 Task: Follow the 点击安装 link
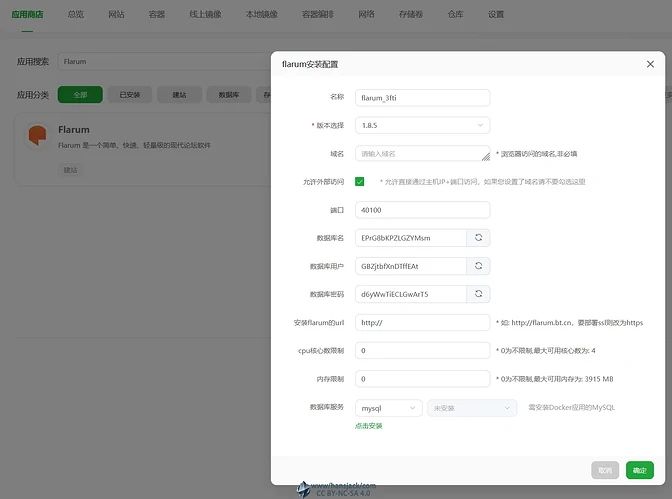(368, 426)
